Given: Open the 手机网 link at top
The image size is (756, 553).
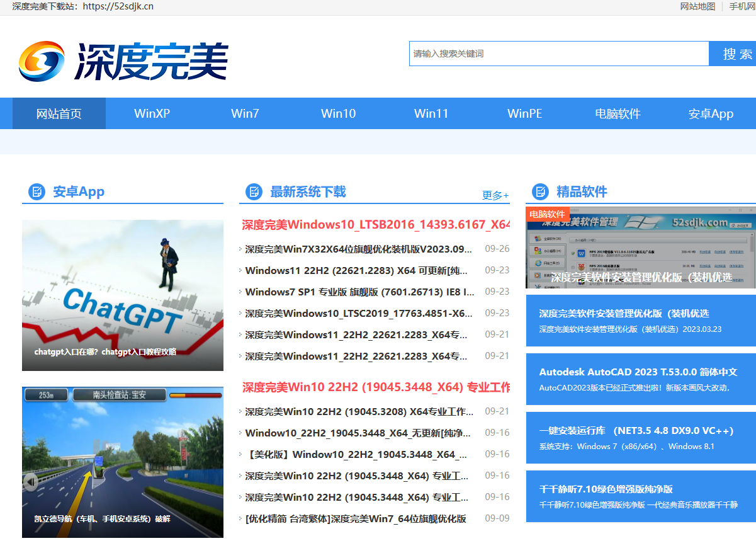Looking at the screenshot, I should tap(742, 6).
